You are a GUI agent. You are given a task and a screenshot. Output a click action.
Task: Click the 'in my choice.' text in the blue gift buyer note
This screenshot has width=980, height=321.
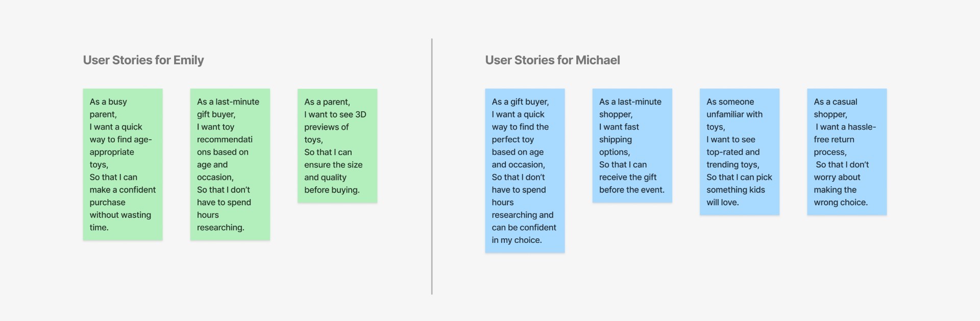pos(517,240)
